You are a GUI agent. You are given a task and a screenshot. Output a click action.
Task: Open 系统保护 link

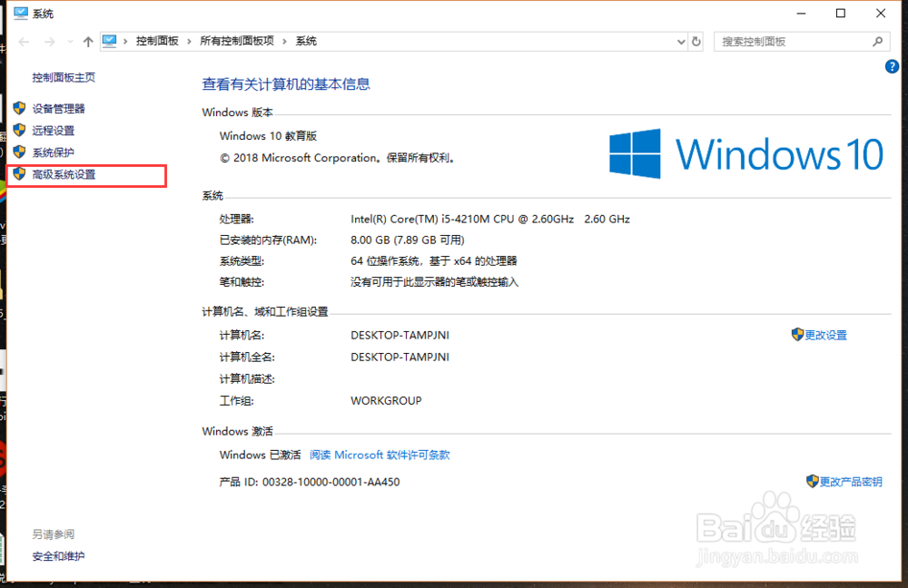(x=54, y=152)
